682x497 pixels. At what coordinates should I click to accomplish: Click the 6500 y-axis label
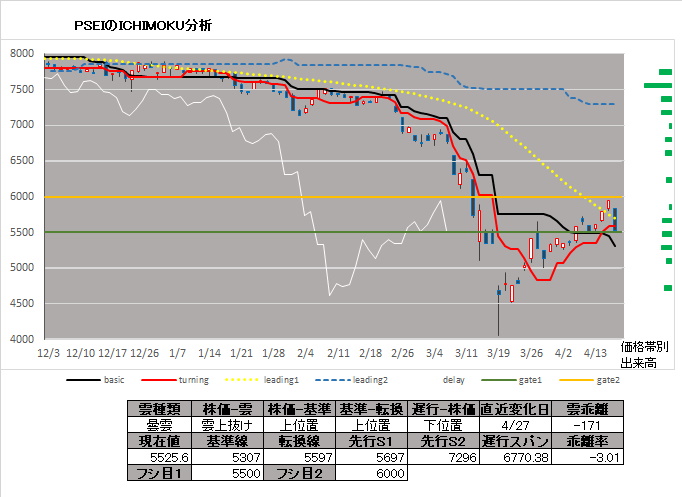(22, 160)
